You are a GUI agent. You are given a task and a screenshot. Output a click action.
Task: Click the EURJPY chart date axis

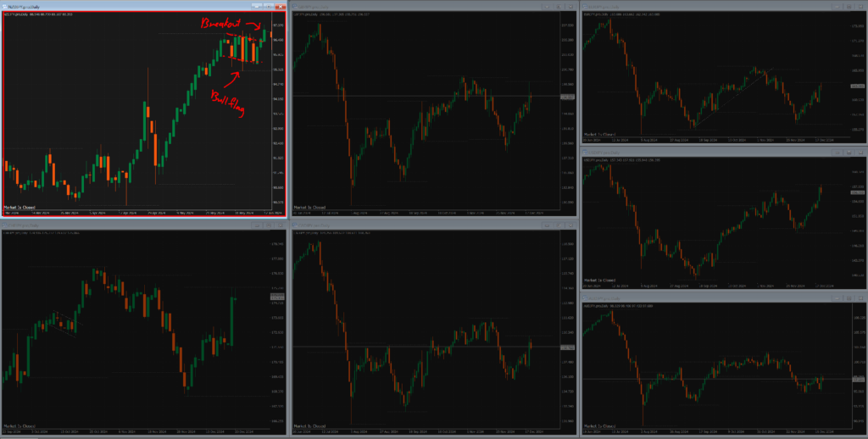(x=715, y=139)
